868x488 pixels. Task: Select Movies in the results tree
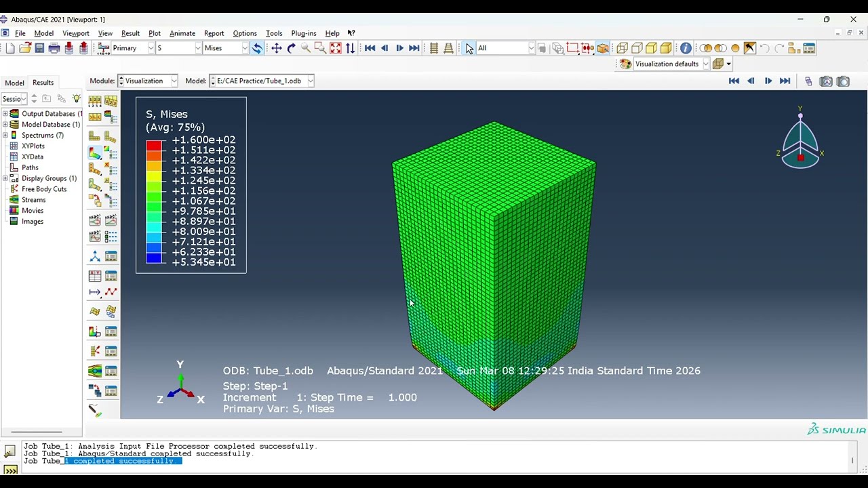tap(33, 211)
